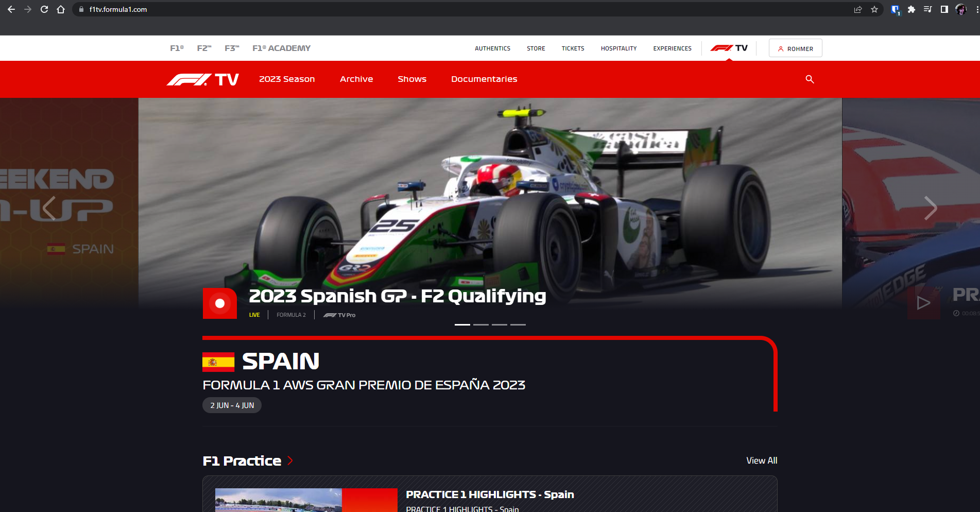Click the browser forward arrow
Image resolution: width=980 pixels, height=512 pixels.
[x=28, y=9]
